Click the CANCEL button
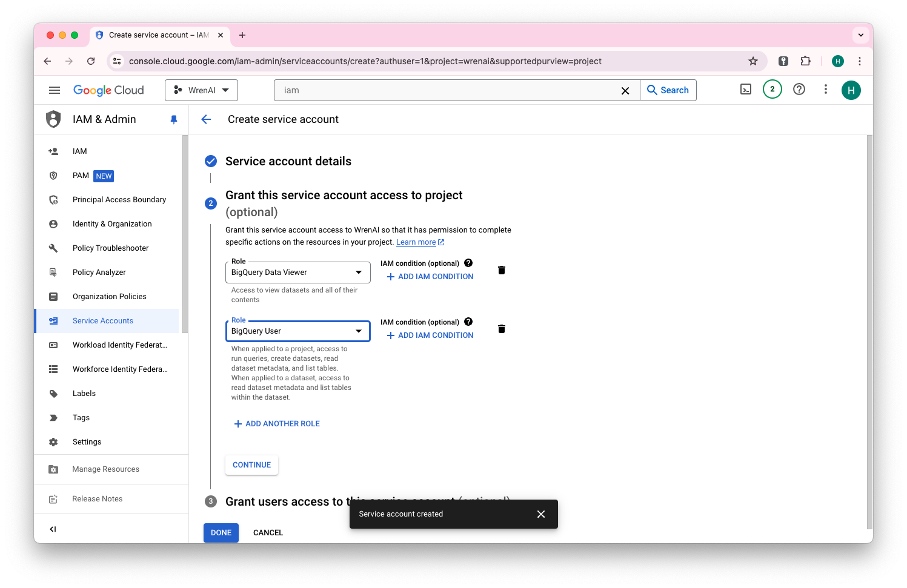This screenshot has height=588, width=907. [x=268, y=533]
